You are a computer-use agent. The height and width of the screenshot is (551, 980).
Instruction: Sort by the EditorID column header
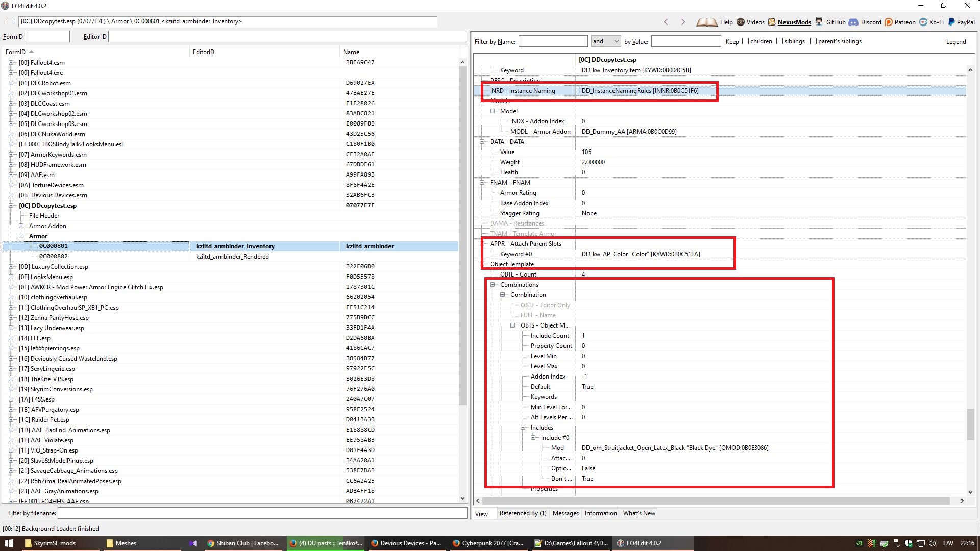[264, 52]
